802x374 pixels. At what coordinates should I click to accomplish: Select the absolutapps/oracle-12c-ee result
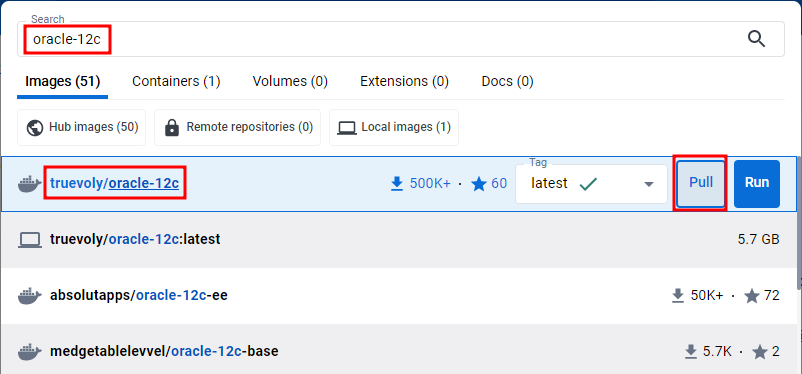click(x=399, y=295)
